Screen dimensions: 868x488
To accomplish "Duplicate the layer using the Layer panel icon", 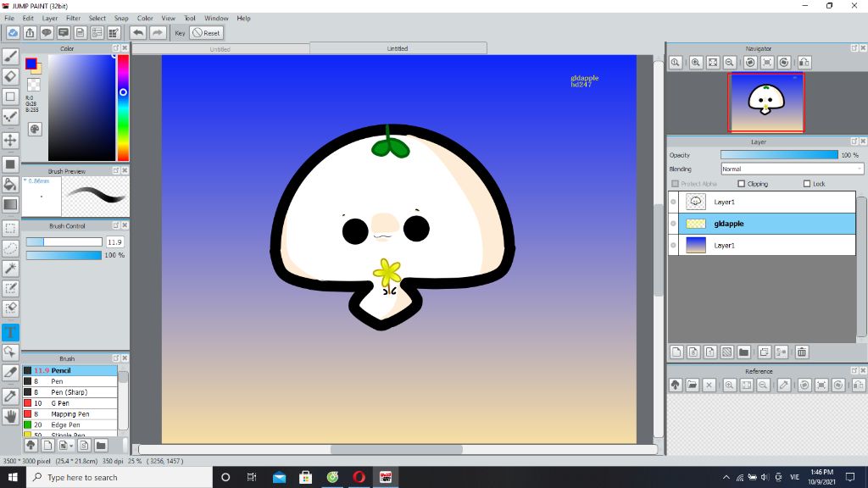I will coord(765,352).
